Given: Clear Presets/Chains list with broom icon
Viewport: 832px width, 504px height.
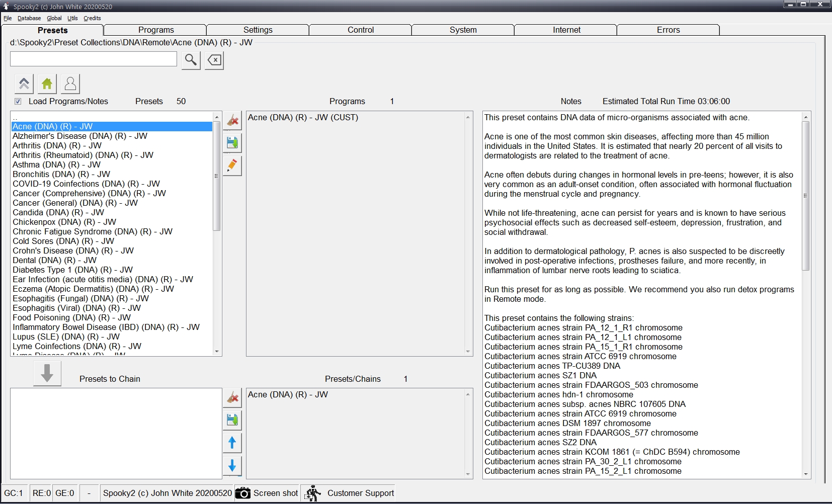Looking at the screenshot, I should tap(232, 397).
